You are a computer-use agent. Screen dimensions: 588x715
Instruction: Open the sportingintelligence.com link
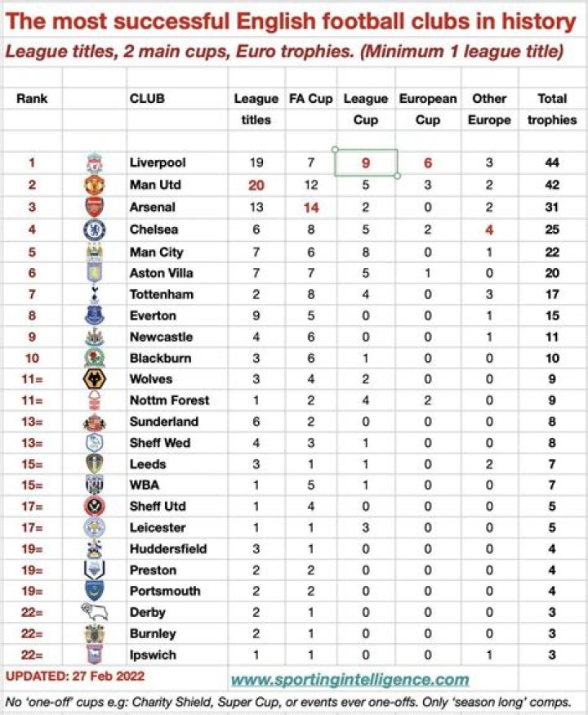pyautogui.click(x=350, y=679)
